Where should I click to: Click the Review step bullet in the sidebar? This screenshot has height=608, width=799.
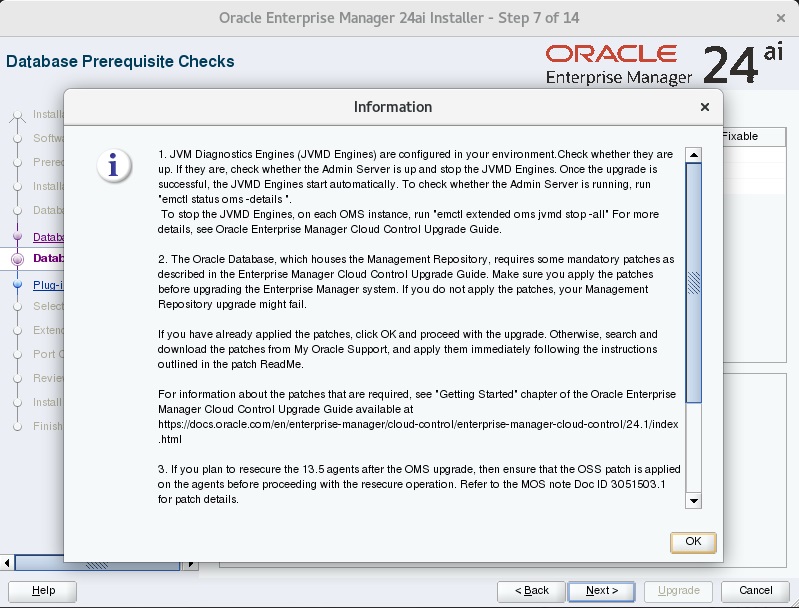(x=17, y=378)
